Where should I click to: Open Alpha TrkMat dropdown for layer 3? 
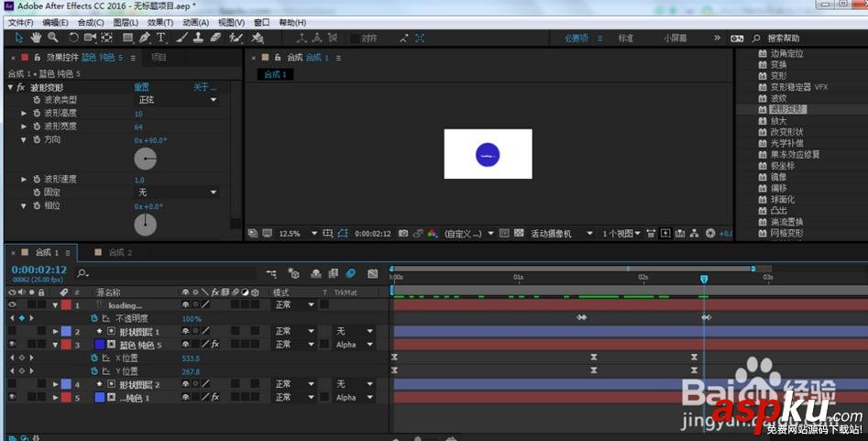point(355,345)
